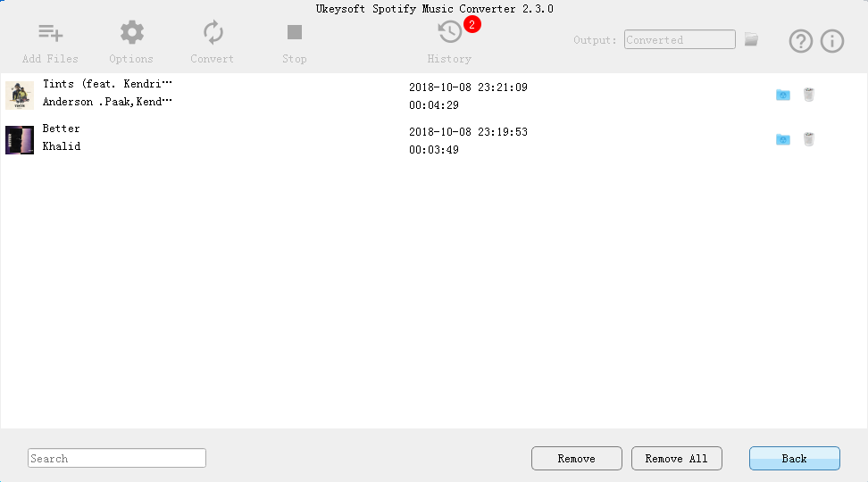868x482 pixels.
Task: Click the Output path field showing Converted
Action: click(x=680, y=40)
